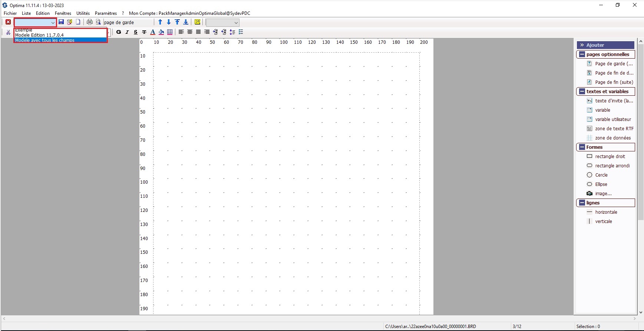Click the line spacing icon
This screenshot has height=331, width=644.
click(x=232, y=32)
